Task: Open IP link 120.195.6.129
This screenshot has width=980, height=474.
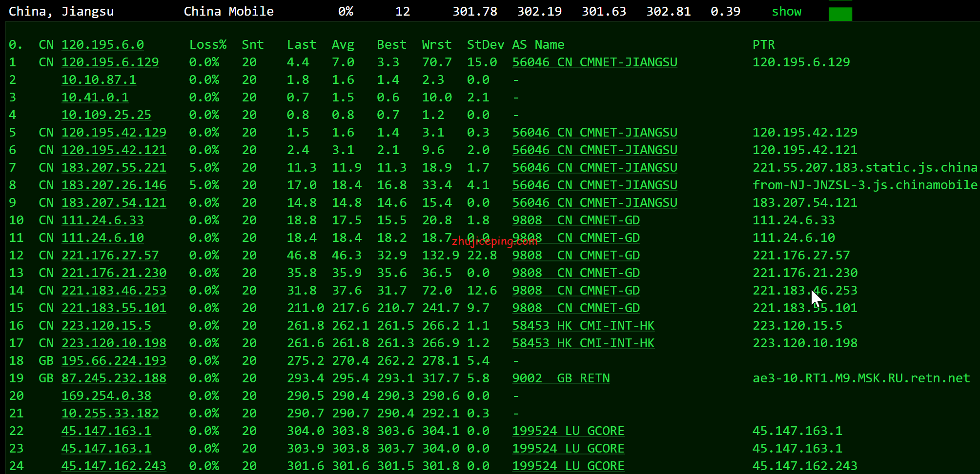Action: click(110, 62)
